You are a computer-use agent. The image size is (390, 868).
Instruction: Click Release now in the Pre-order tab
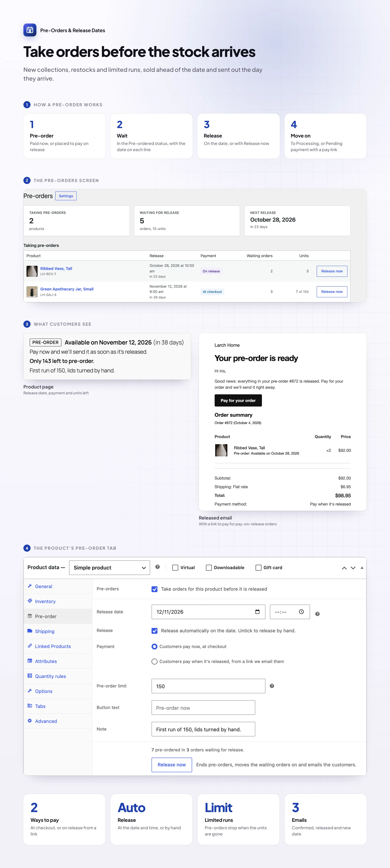coord(171,765)
